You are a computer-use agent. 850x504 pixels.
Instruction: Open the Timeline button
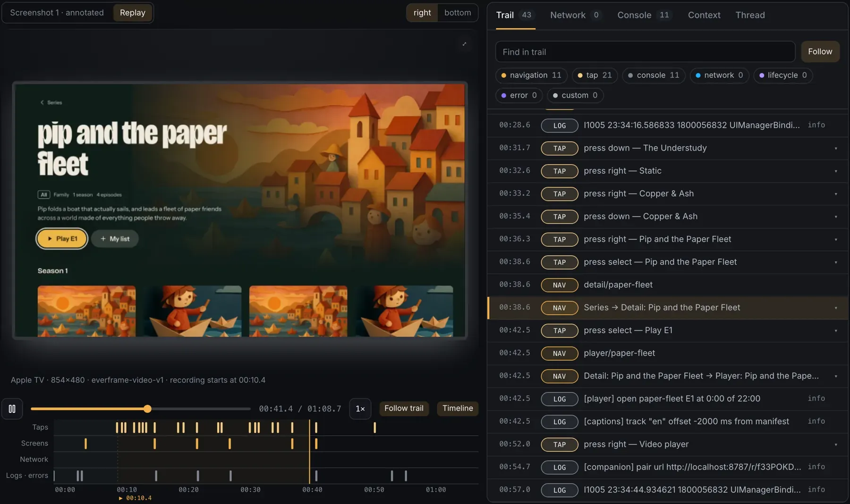tap(458, 408)
